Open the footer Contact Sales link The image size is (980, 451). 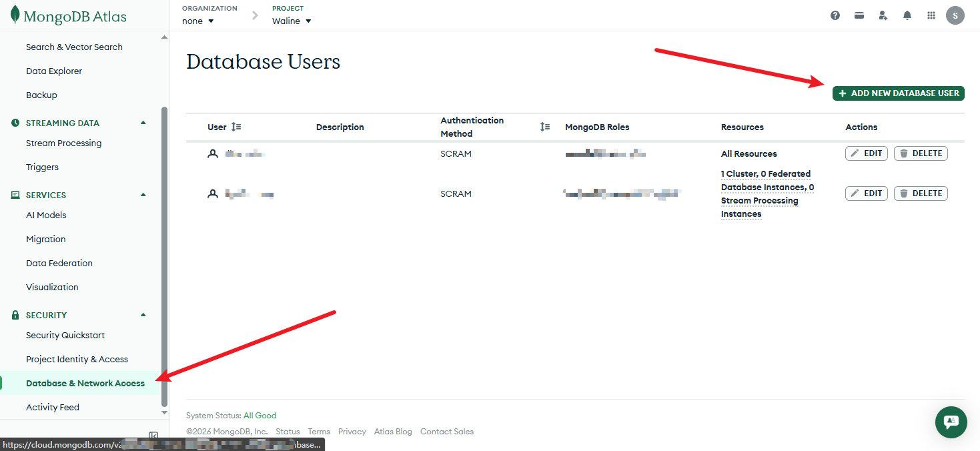pos(447,432)
